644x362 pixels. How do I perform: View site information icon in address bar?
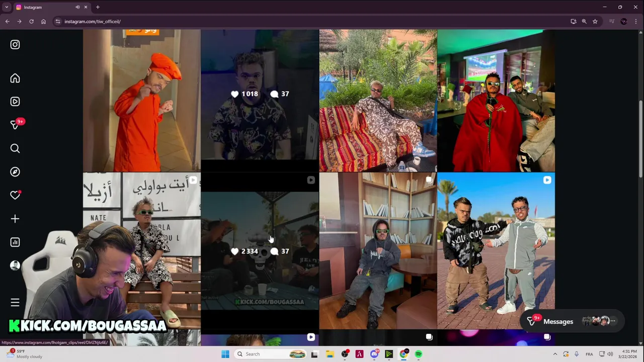[58, 22]
